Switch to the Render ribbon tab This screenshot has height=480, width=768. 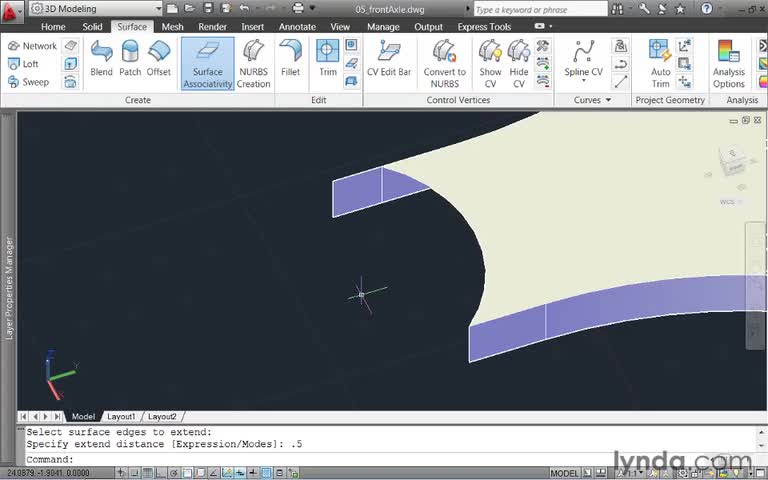[x=212, y=27]
